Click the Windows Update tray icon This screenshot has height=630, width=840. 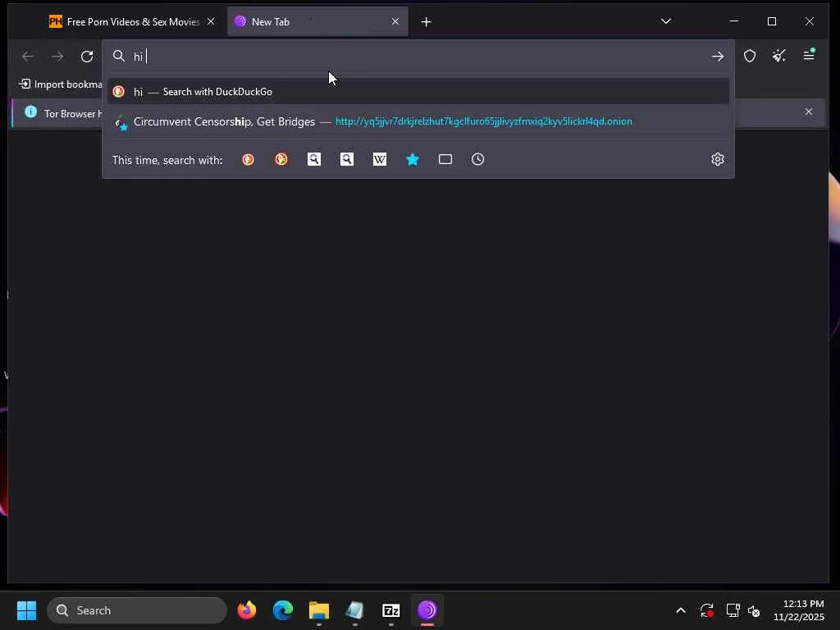click(x=706, y=610)
